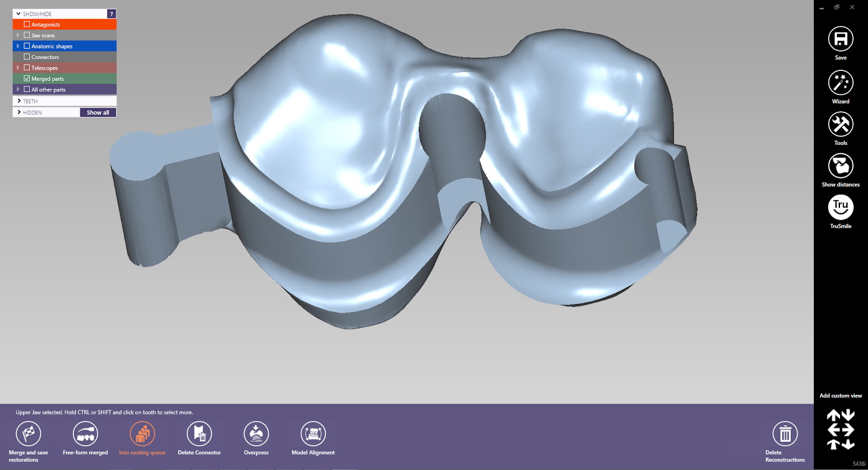Tick the Connectors checkbox
The width and height of the screenshot is (868, 470).
coord(27,57)
